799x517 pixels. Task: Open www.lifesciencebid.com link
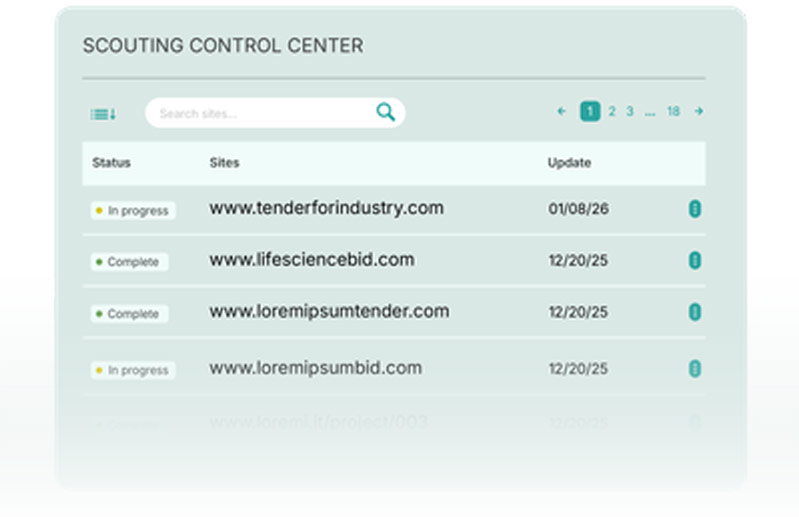[311, 260]
